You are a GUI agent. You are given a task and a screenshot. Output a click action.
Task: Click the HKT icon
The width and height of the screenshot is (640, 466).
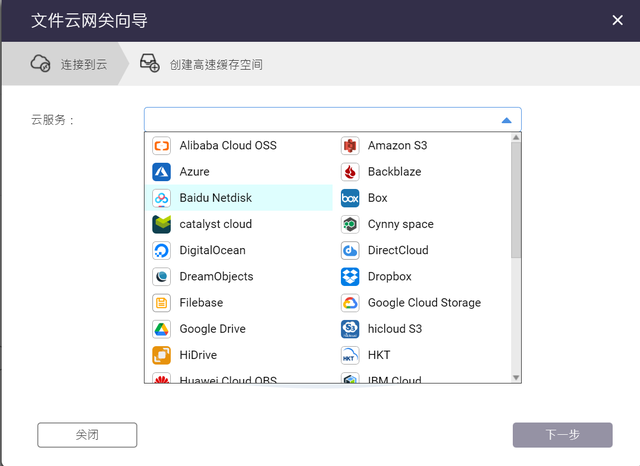click(x=350, y=355)
